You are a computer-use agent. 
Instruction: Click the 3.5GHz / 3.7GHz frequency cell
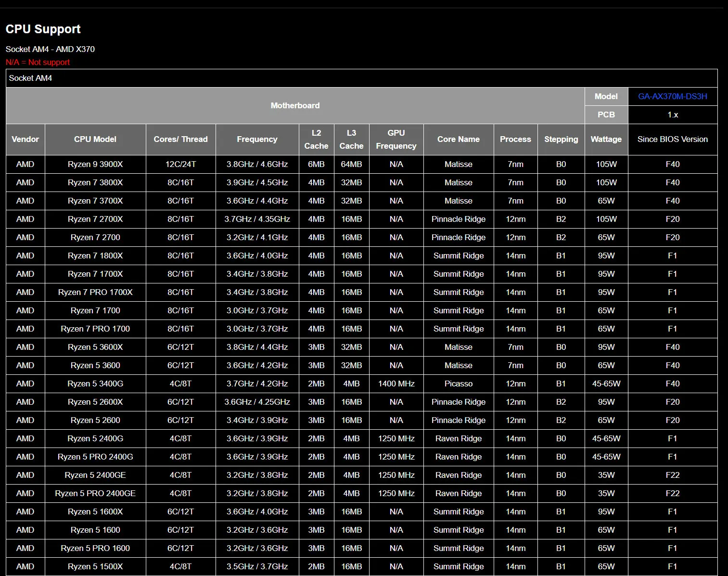pyautogui.click(x=257, y=566)
